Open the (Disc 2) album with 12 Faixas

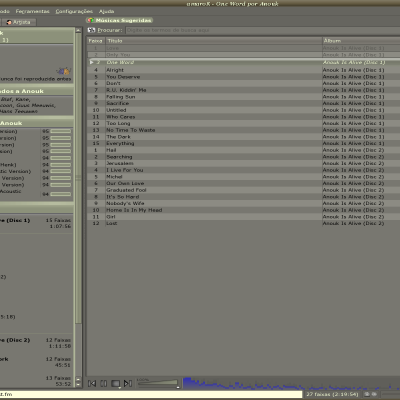point(36,343)
